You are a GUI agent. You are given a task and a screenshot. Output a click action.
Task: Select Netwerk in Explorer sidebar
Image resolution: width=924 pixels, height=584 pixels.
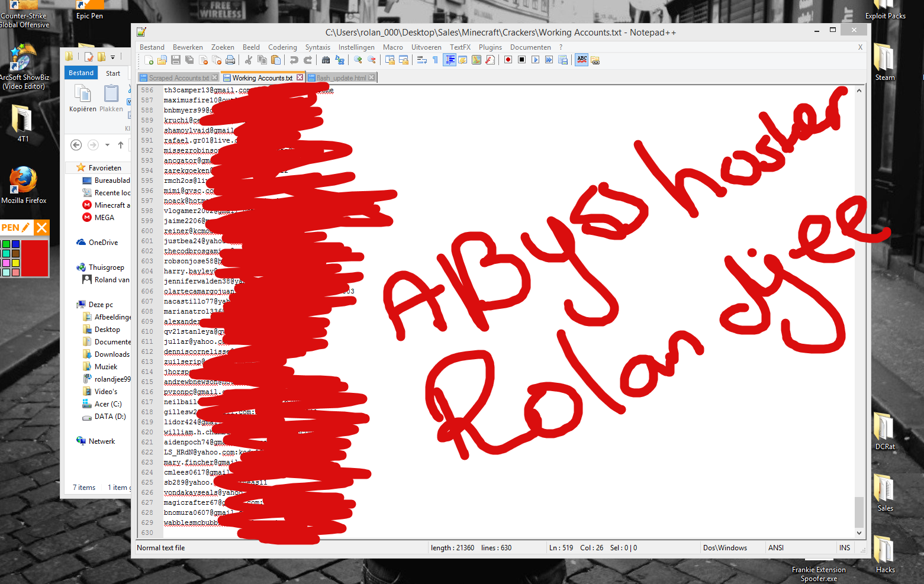coord(96,441)
